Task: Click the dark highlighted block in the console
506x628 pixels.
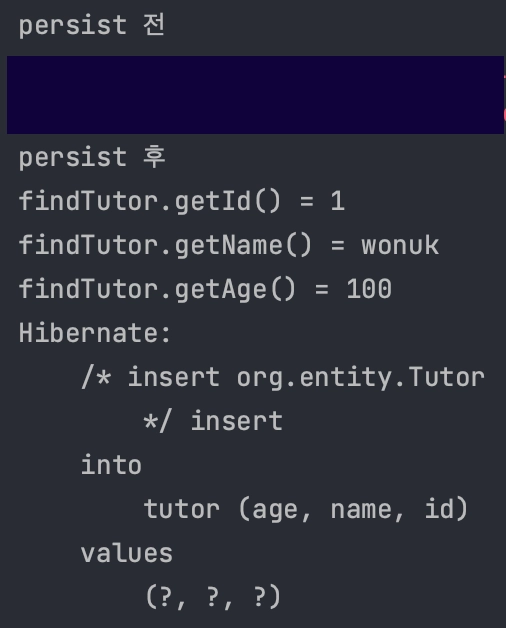Action: coord(255,95)
